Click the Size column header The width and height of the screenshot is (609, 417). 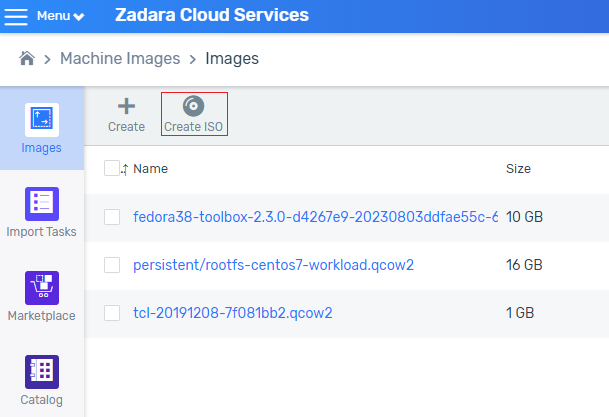click(518, 169)
